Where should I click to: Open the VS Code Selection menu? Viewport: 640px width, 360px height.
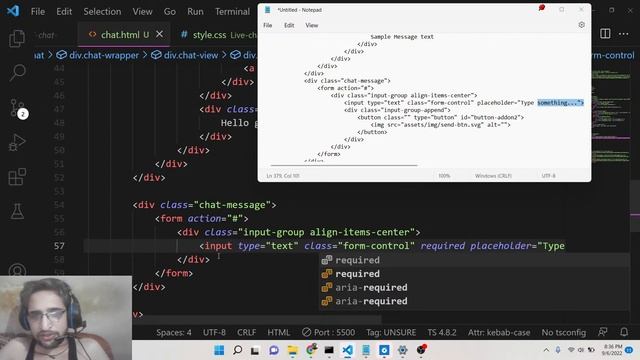pyautogui.click(x=102, y=11)
